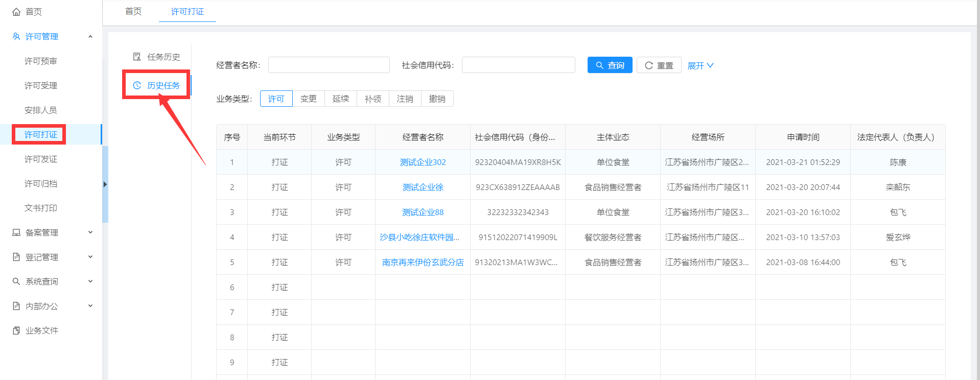Select the 注销 business type option
Screen dimensions: 980x380
(405, 99)
